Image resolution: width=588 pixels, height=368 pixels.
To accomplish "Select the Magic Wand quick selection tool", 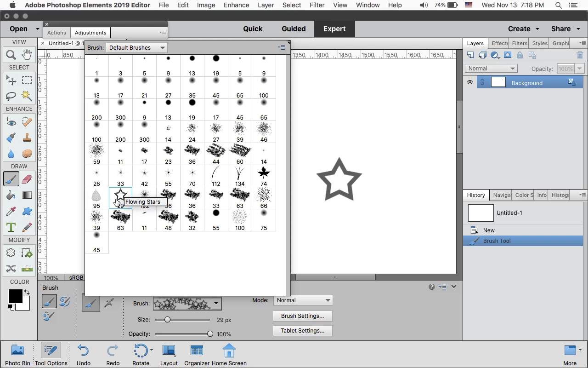I will [27, 96].
